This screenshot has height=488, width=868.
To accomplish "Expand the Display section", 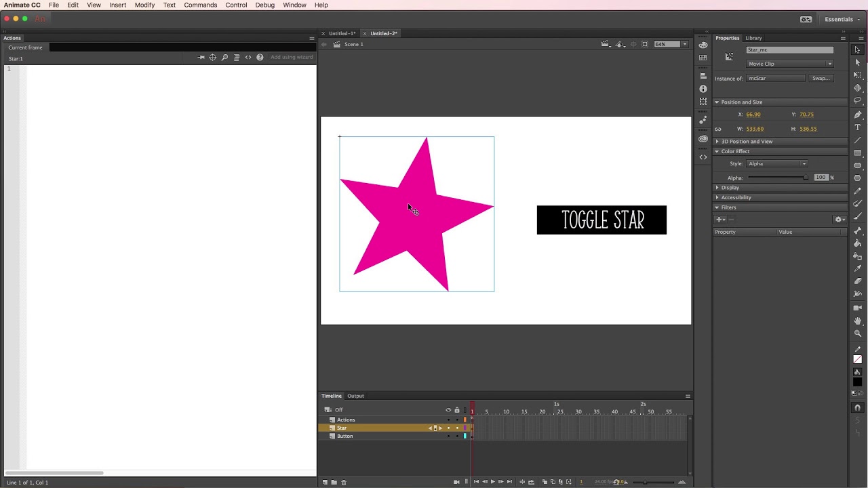I will [x=717, y=188].
